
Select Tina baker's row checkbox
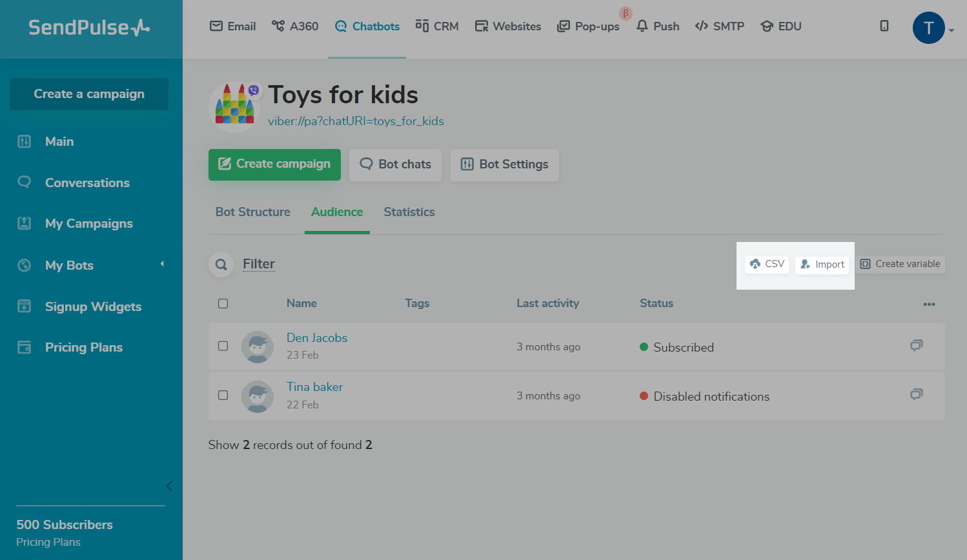223,395
